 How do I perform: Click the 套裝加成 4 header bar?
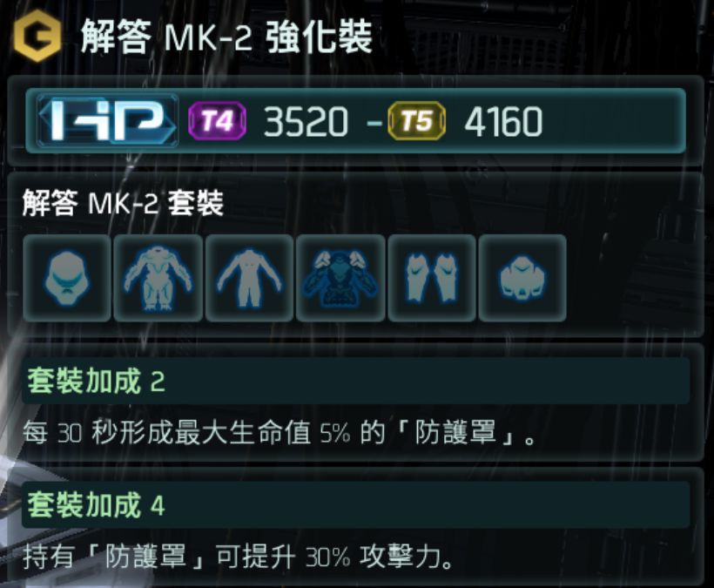[x=355, y=504]
